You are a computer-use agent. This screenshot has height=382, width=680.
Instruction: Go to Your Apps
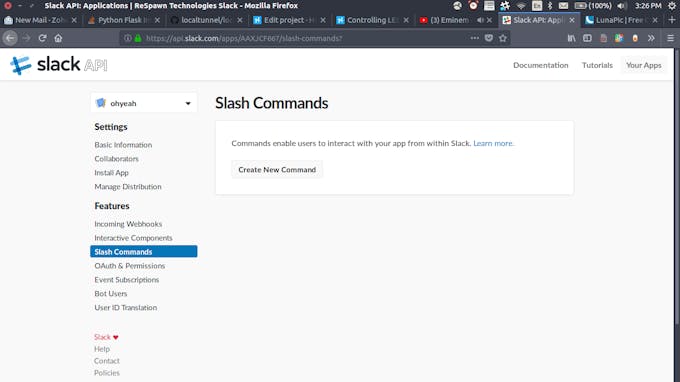pyautogui.click(x=644, y=65)
